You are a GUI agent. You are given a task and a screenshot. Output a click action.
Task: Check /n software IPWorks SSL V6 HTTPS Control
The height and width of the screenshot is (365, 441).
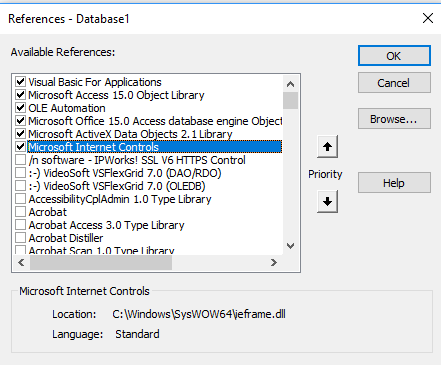point(21,160)
